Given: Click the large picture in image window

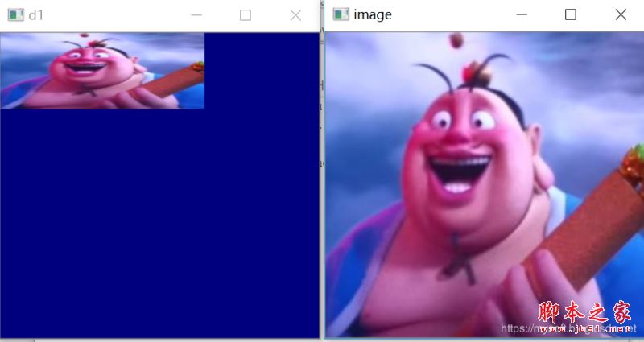Looking at the screenshot, I should pos(485,185).
